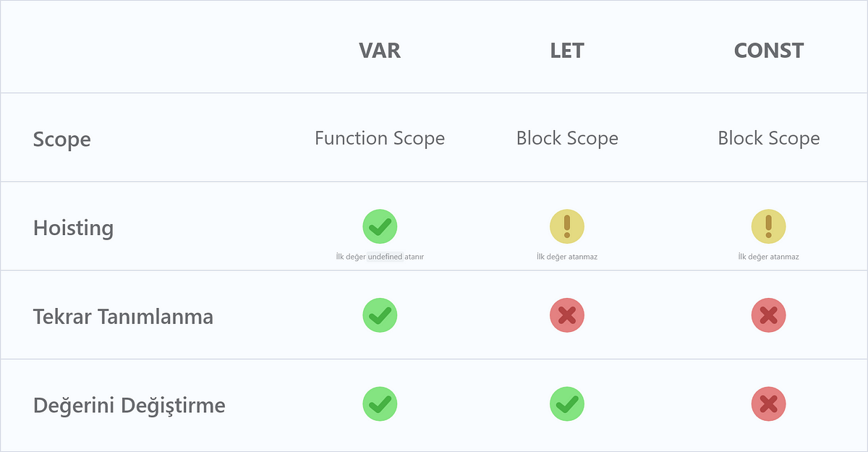This screenshot has height=452, width=868.
Task: Click the yellow warning icon for CONST Hoisting
Action: 768,227
